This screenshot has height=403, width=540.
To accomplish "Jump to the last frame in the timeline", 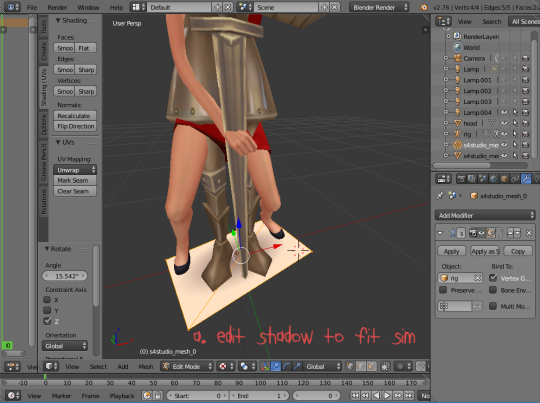I will [x=409, y=395].
